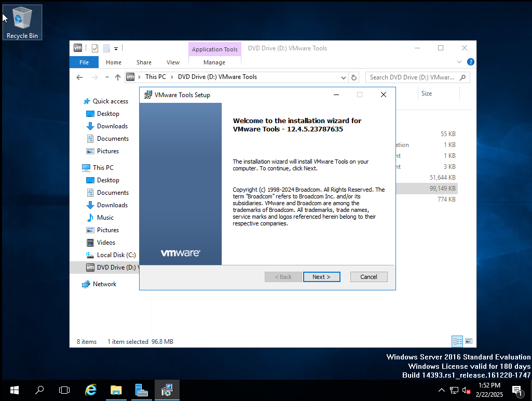
Task: Open taskbar Search
Action: [x=39, y=391]
